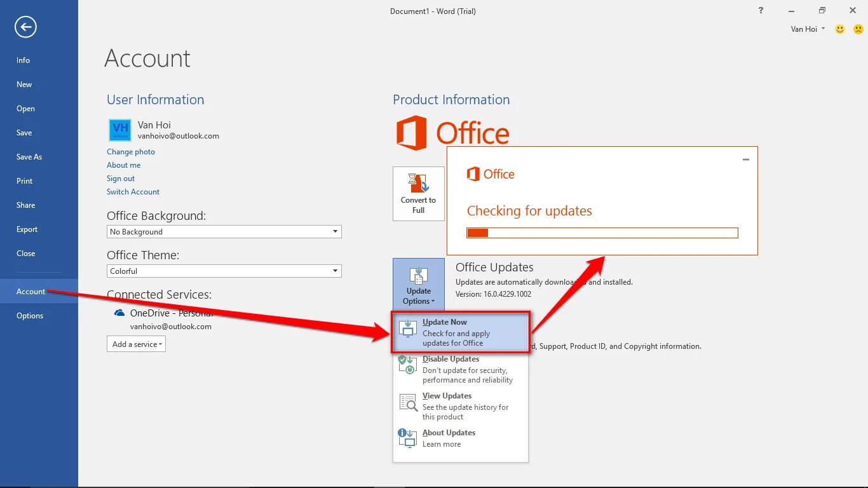
Task: Open About Updates menu entry
Action: 461,438
